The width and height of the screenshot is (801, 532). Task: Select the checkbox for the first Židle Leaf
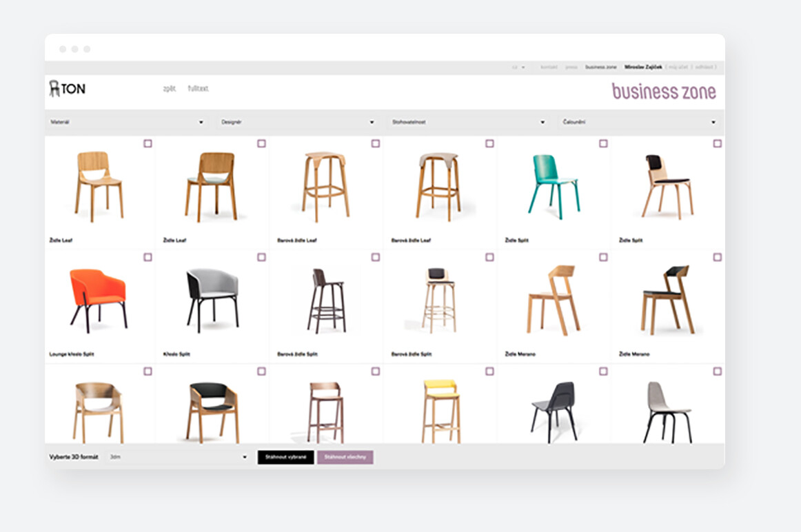tap(148, 143)
